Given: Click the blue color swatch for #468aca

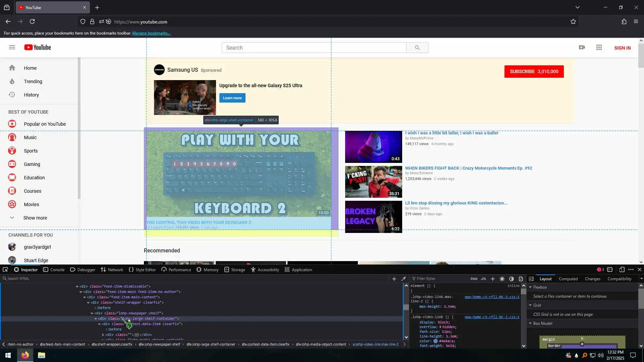Looking at the screenshot, I should coord(435,341).
